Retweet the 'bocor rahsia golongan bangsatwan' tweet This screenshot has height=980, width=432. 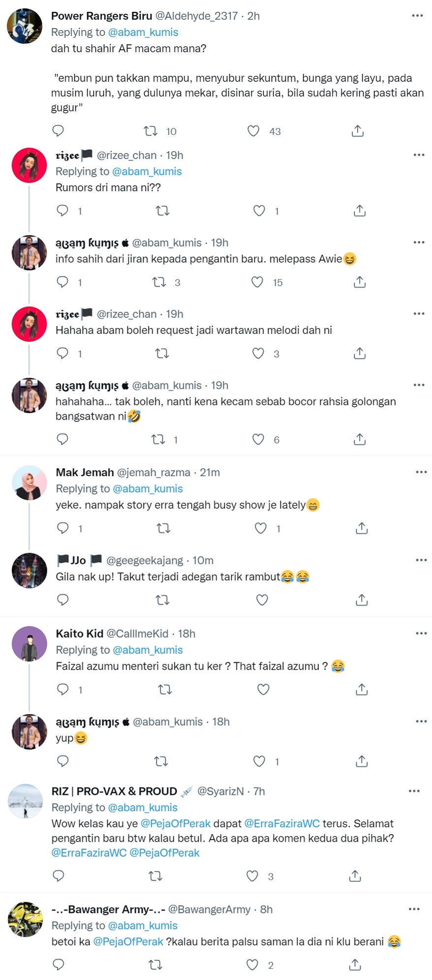(x=158, y=439)
